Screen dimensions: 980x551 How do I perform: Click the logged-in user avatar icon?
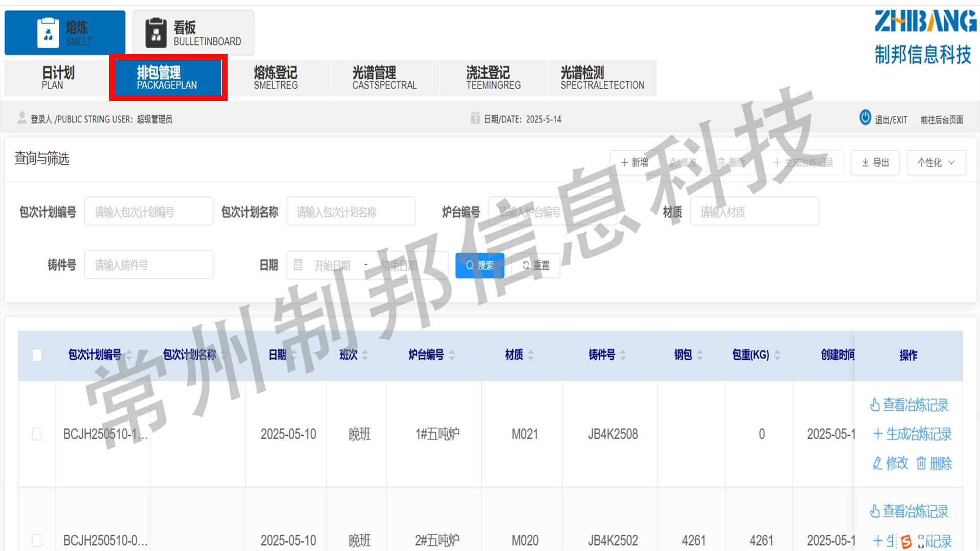tap(22, 118)
